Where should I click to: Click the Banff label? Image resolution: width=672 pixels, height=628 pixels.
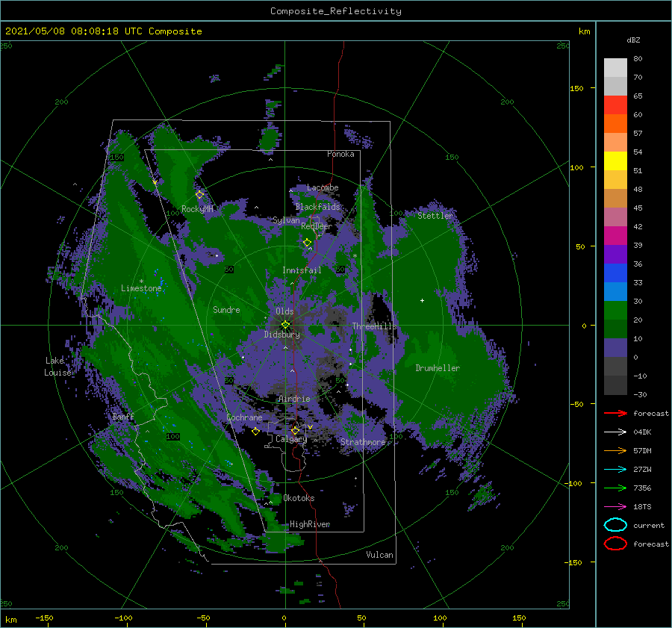click(123, 417)
